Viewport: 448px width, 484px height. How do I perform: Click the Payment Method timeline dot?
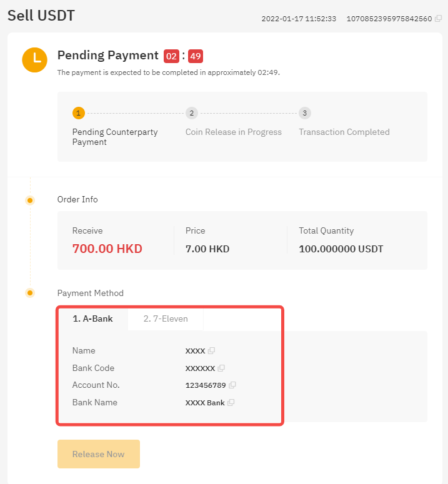click(30, 293)
